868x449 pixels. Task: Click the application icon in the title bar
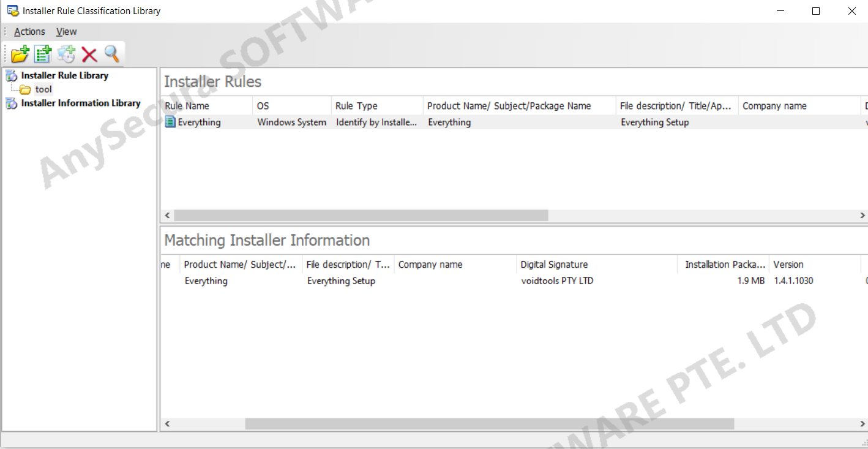12,11
